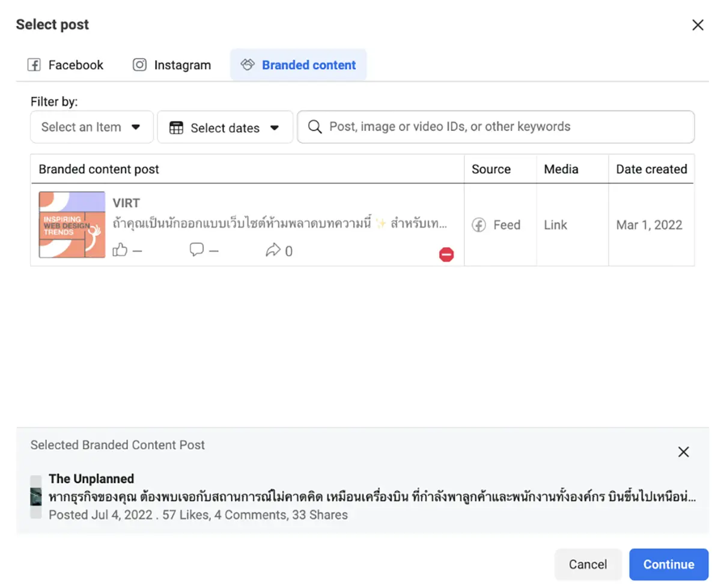Switch to the Instagram tab
Viewport: 721px width, 588px height.
[x=171, y=64]
